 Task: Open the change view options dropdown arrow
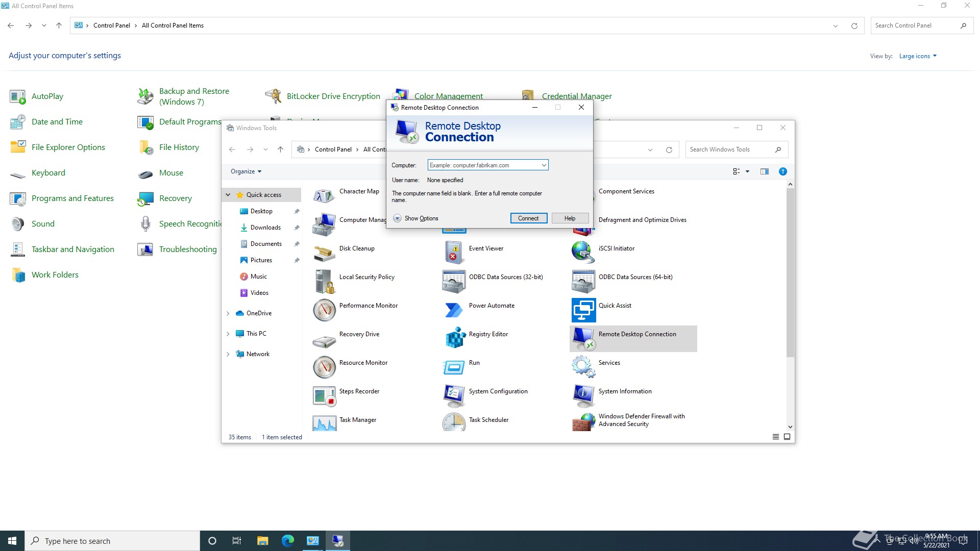(747, 171)
